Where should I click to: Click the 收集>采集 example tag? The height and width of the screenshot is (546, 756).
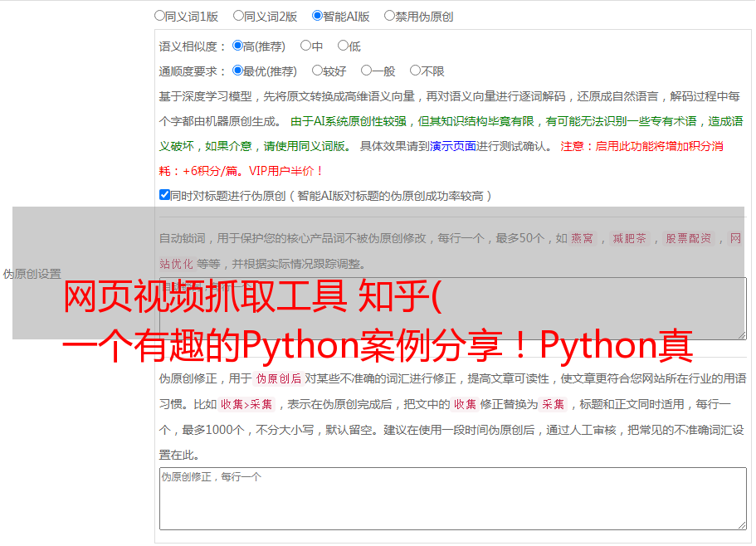tap(246, 404)
